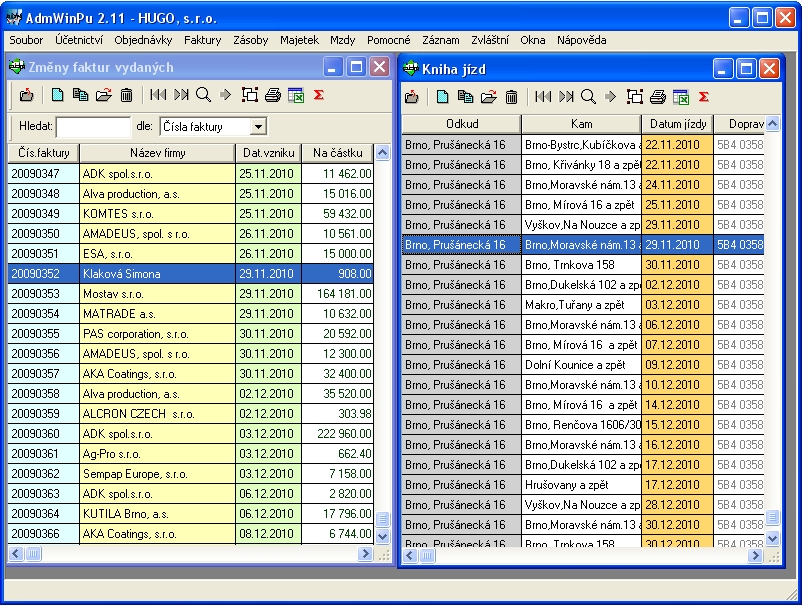Open the 'dle' search criteria dropdown
Viewport: 803px width, 606px height.
tap(258, 127)
